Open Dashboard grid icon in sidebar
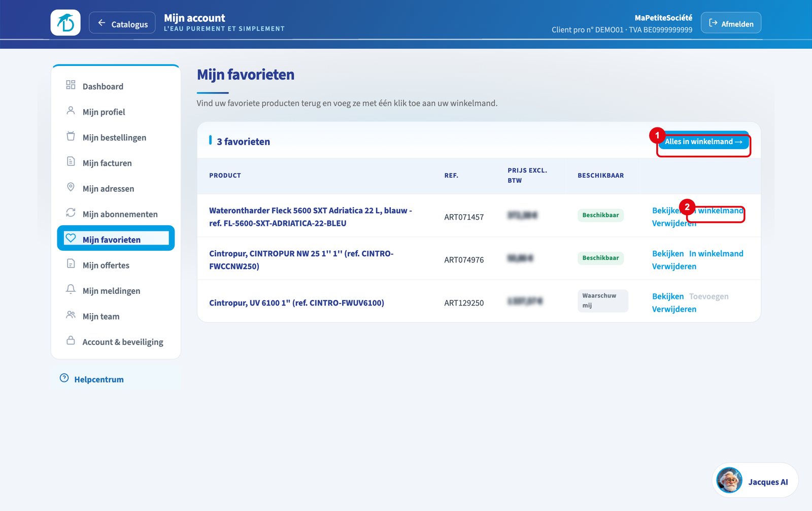The height and width of the screenshot is (511, 812). 71,85
